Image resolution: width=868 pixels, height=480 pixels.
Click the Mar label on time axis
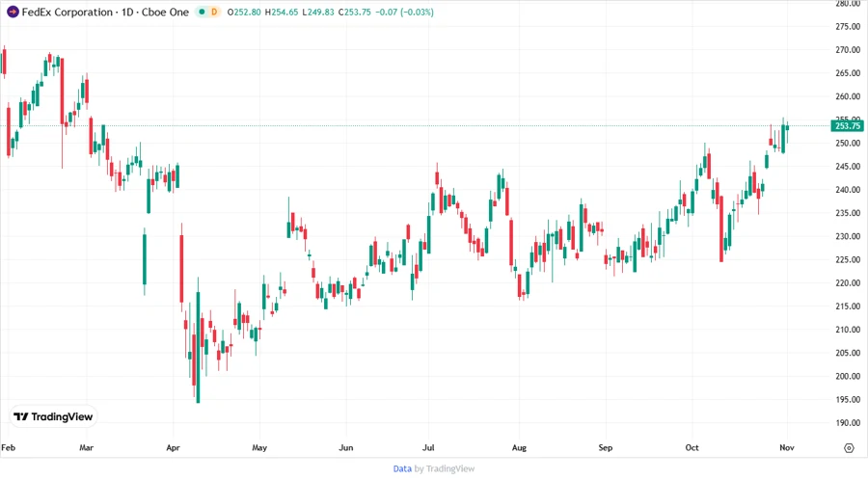coord(87,447)
